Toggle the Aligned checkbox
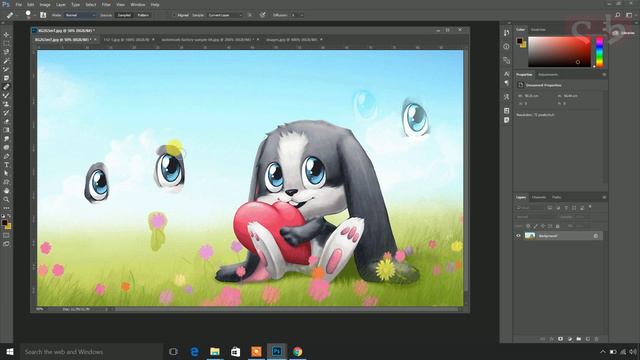The image size is (640, 360). pos(174,15)
